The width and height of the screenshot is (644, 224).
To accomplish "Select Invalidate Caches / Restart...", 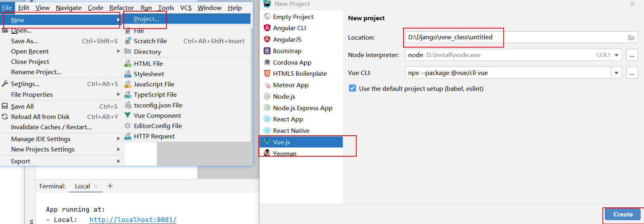I will point(51,127).
